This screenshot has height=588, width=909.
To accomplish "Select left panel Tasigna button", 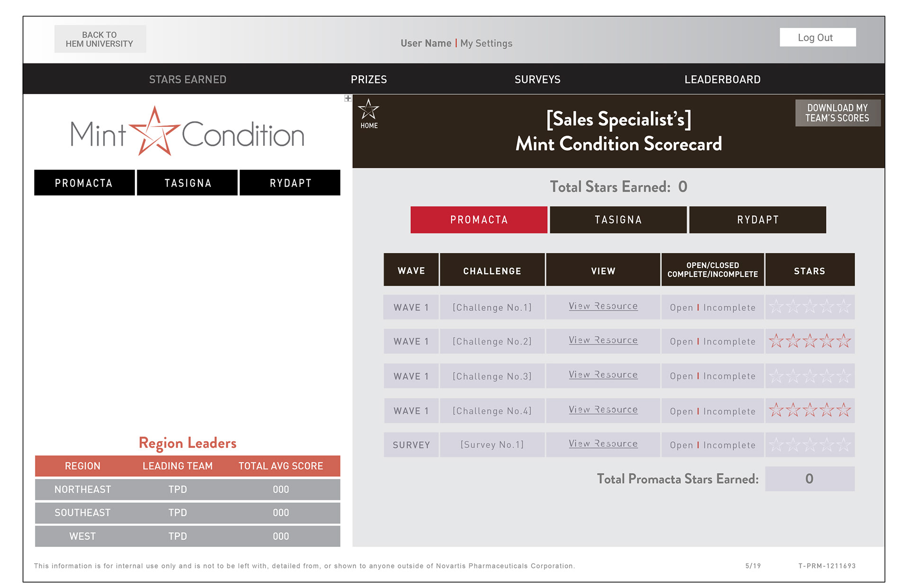I will (x=187, y=183).
